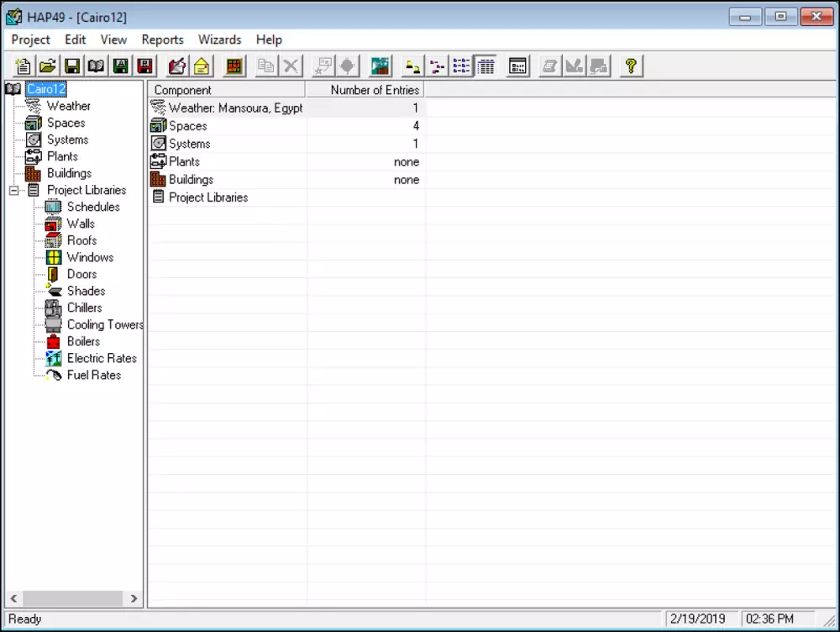Select the Systems row in component list
Image resolution: width=840 pixels, height=632 pixels.
286,144
